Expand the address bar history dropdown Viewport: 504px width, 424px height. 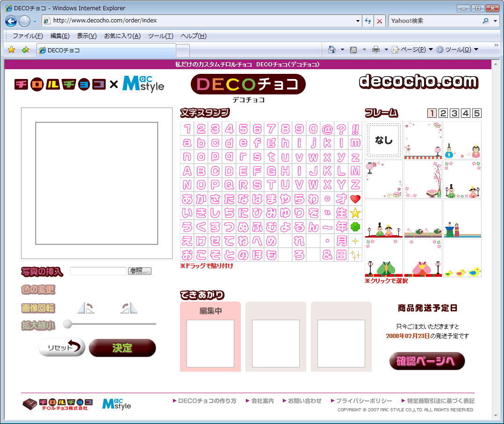point(358,21)
